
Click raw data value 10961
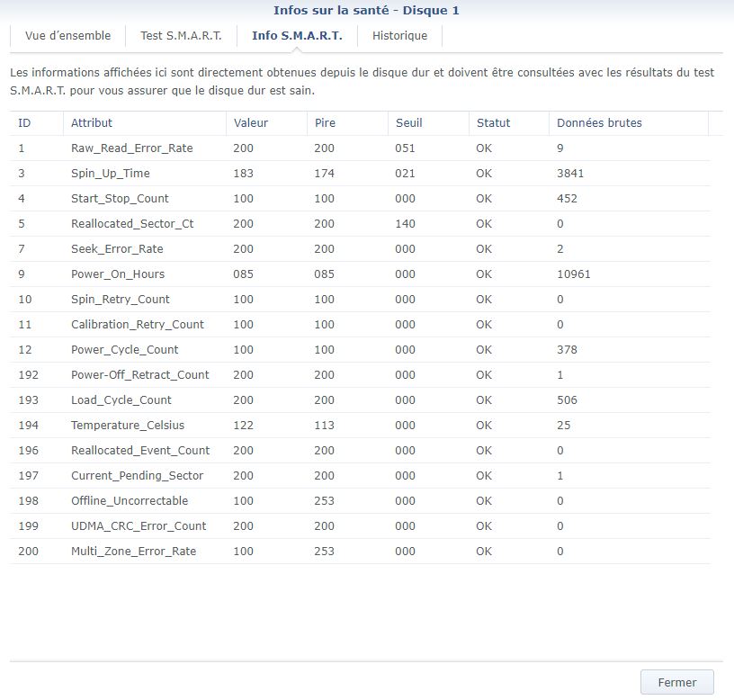pos(574,274)
